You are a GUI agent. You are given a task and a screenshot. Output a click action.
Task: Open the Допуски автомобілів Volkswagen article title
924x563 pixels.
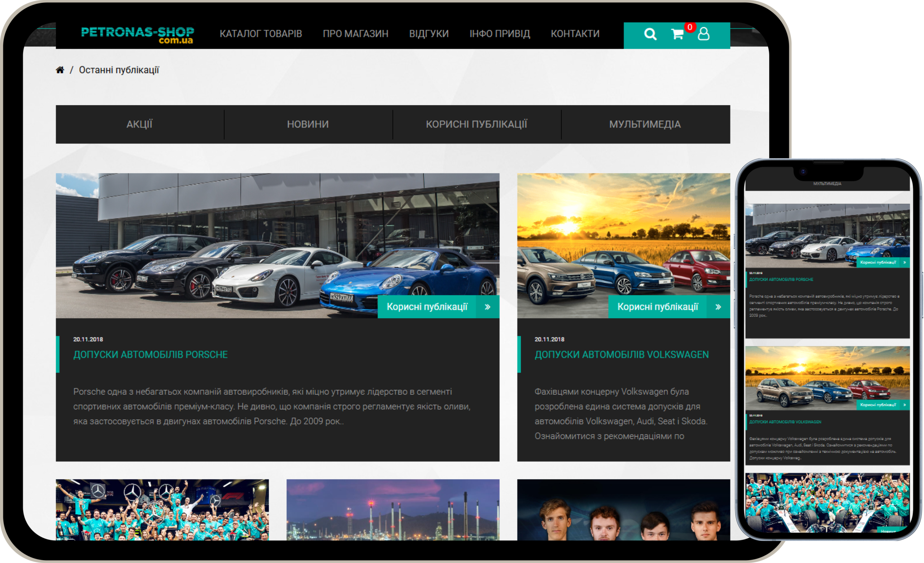pos(622,355)
